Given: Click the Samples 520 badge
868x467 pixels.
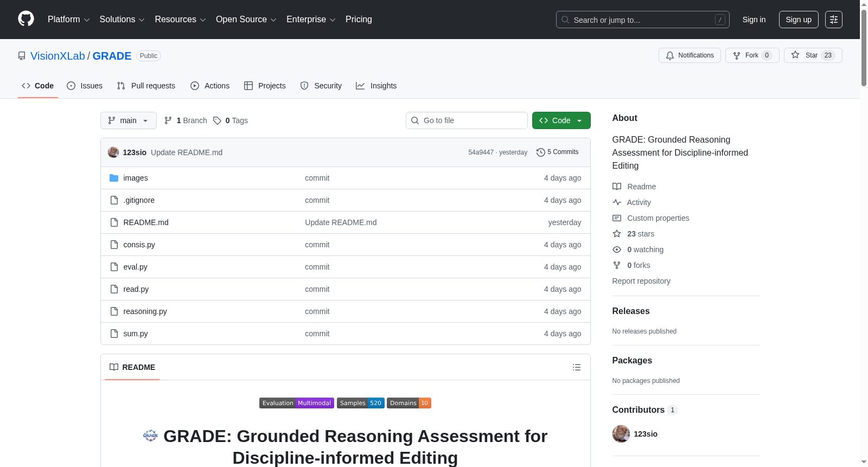Looking at the screenshot, I should pyautogui.click(x=361, y=403).
